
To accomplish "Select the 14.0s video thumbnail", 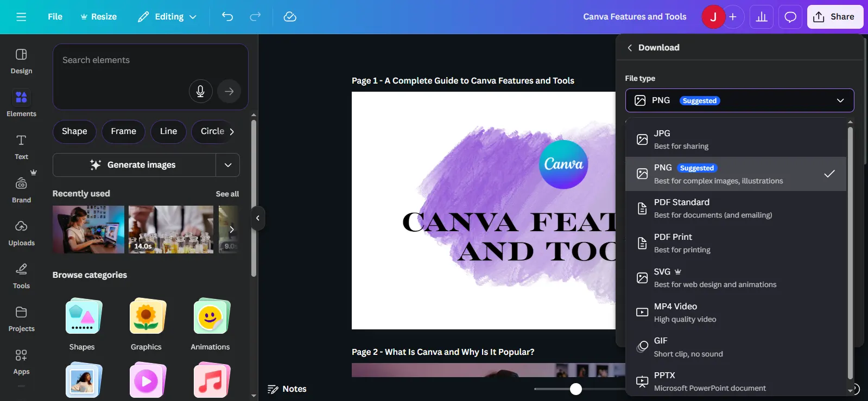I will tap(171, 230).
